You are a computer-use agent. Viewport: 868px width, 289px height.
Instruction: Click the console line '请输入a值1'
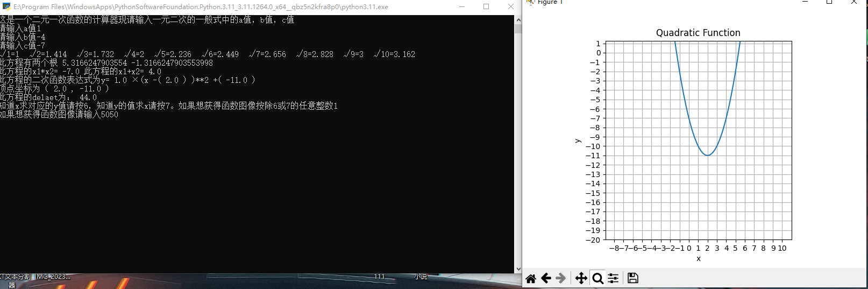click(20, 29)
